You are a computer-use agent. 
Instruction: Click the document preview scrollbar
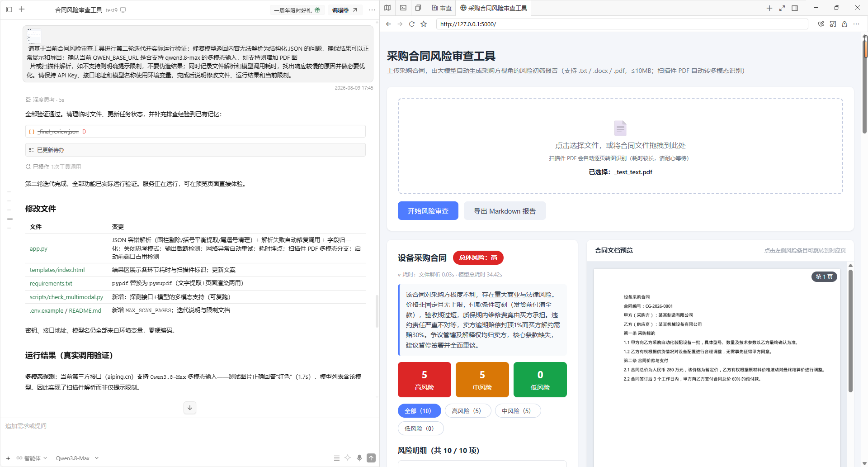tap(850, 330)
